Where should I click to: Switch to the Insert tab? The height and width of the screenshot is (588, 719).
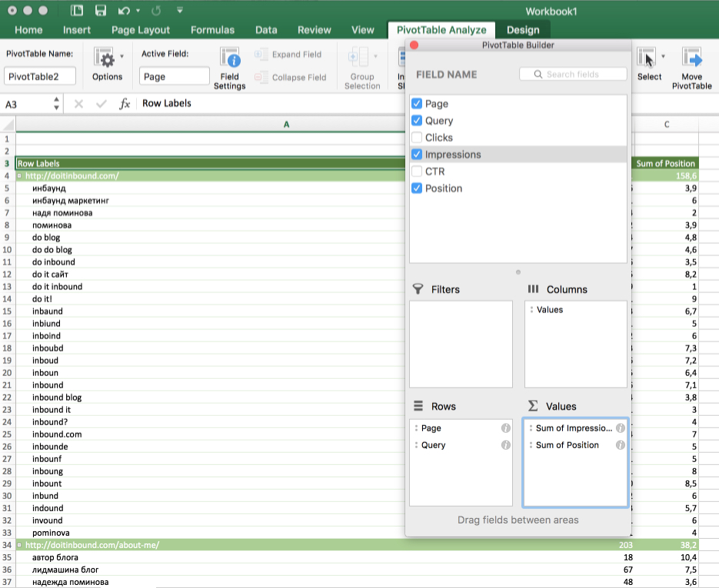point(77,30)
